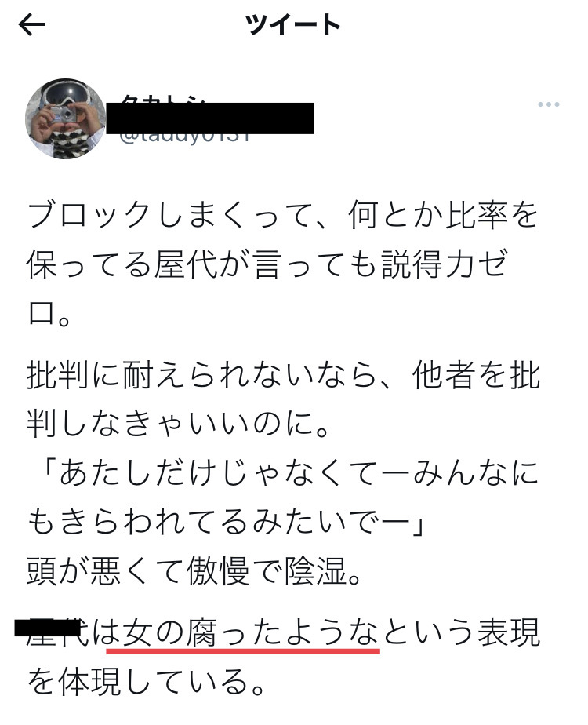
Task: Tap the line 保ってる屋代が言っても説得力ゼ
Action: (268, 264)
